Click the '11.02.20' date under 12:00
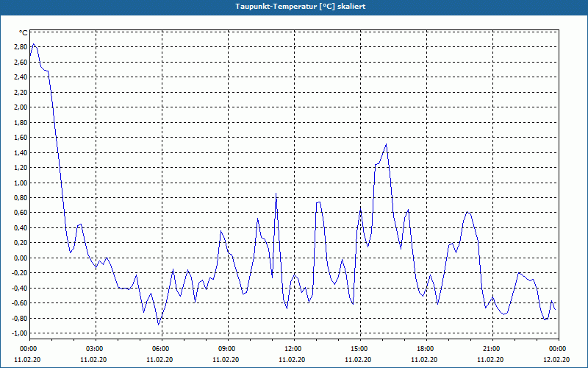 pyautogui.click(x=292, y=360)
